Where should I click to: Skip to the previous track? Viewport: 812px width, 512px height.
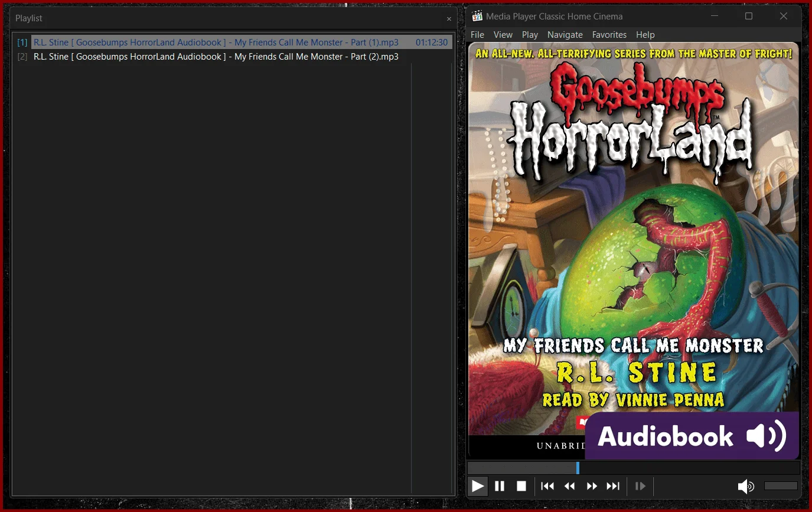547,486
